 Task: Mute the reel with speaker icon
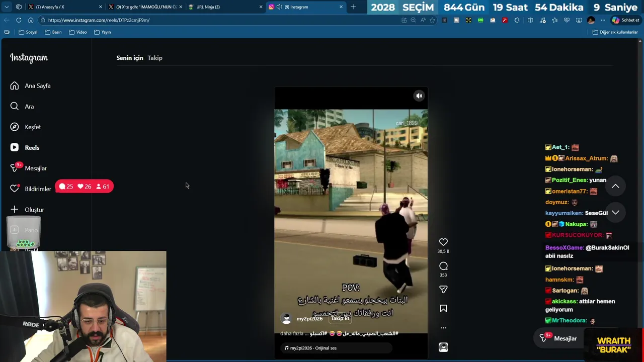(419, 96)
